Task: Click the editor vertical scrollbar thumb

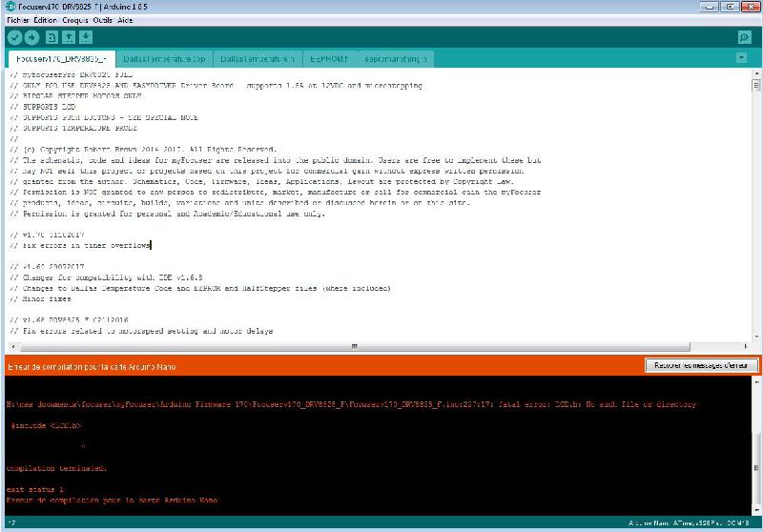Action: pos(756,86)
